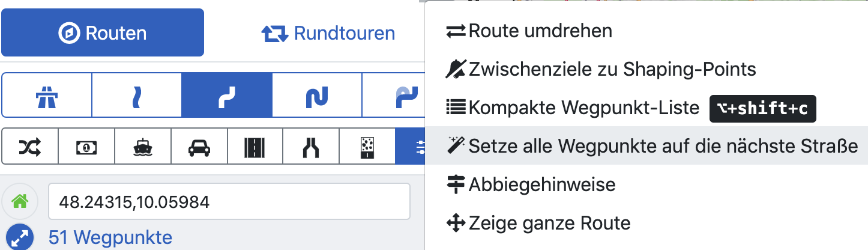Open the 51 Wegpunkte link
The image size is (868, 250).
[110, 238]
